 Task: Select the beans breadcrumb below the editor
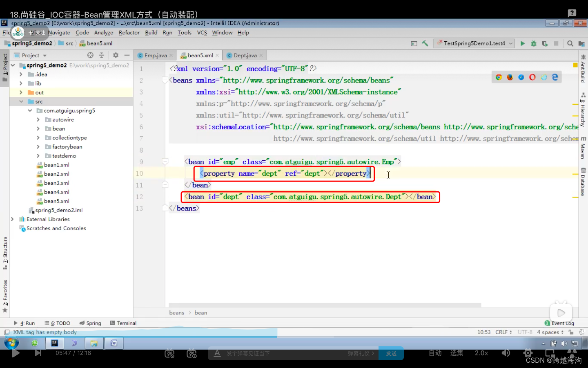[x=176, y=313]
